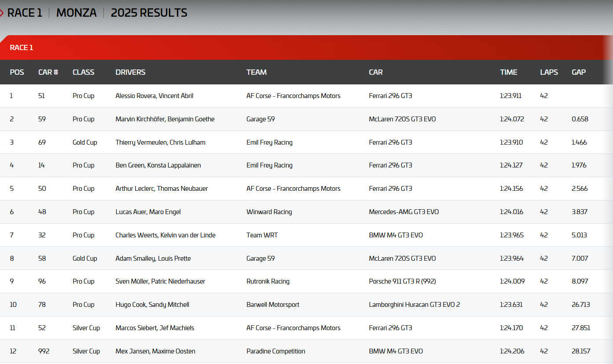Click time 1:23.911
Image resolution: width=613 pixels, height=364 pixels.
(x=511, y=96)
